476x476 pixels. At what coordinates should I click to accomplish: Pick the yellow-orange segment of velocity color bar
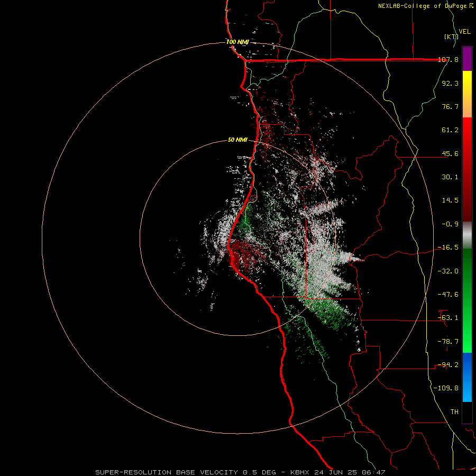click(x=467, y=94)
